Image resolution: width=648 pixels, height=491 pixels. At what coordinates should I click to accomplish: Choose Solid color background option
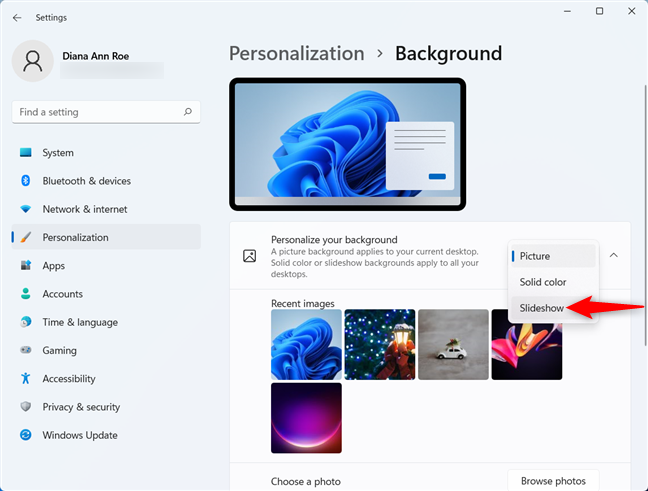[553, 282]
